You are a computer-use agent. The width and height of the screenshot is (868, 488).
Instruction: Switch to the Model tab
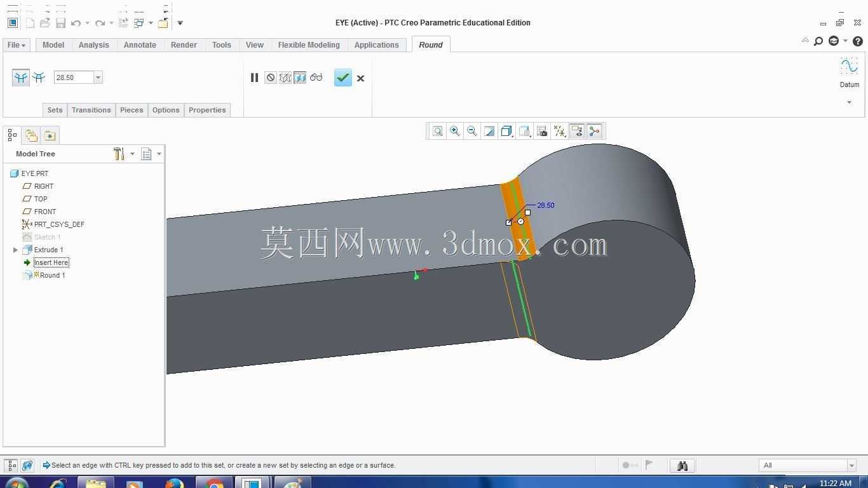point(53,45)
